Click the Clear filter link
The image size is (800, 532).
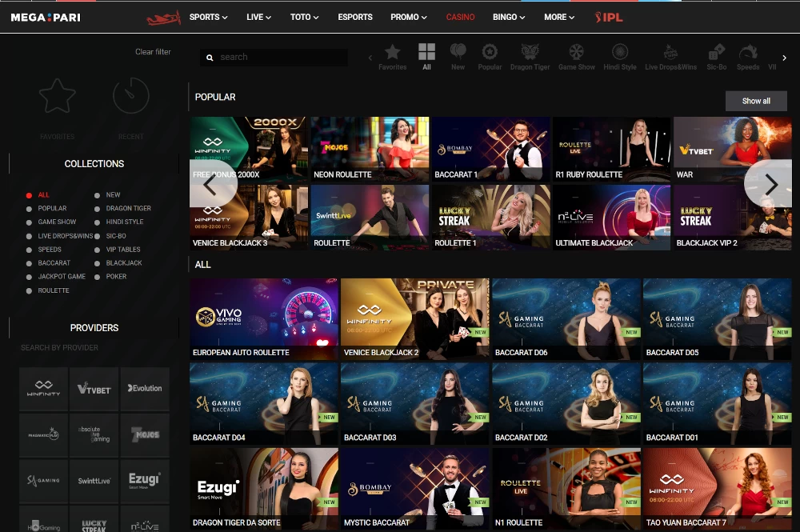[x=153, y=52]
